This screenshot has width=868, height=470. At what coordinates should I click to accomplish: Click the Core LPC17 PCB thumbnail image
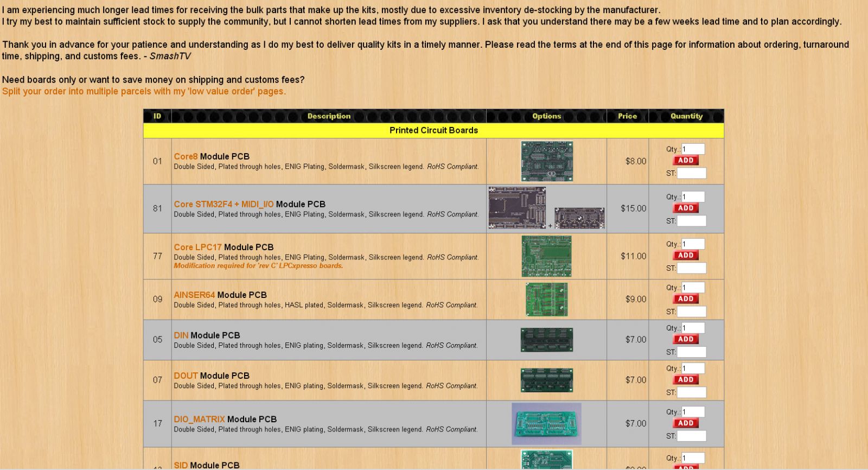pos(546,256)
